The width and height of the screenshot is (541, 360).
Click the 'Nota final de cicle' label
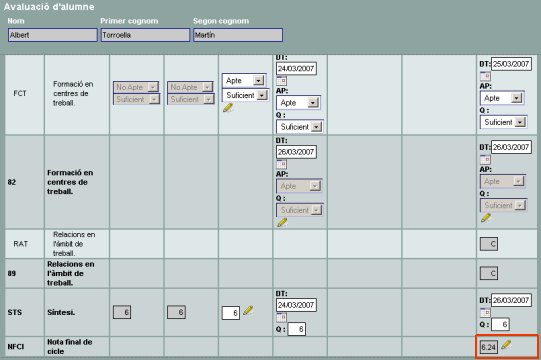pyautogui.click(x=69, y=347)
